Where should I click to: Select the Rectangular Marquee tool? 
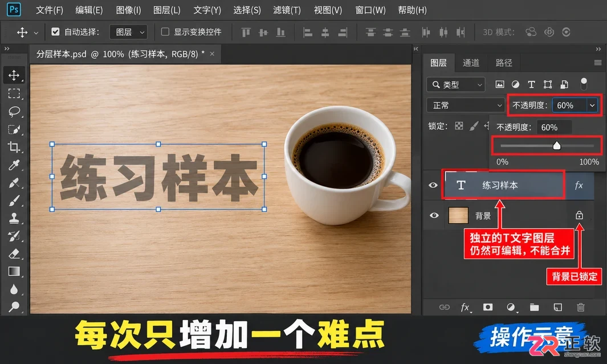click(14, 93)
